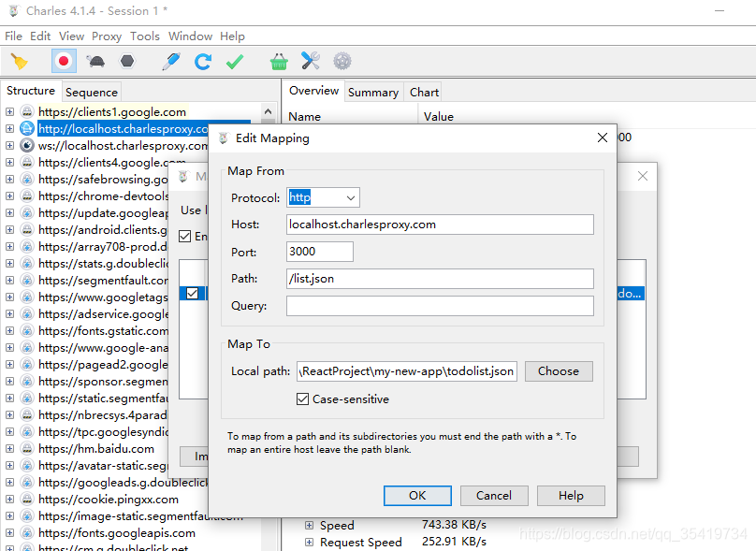Viewport: 756px width, 551px height.
Task: Expand the hm.baidu.com tree node
Action: 9,449
